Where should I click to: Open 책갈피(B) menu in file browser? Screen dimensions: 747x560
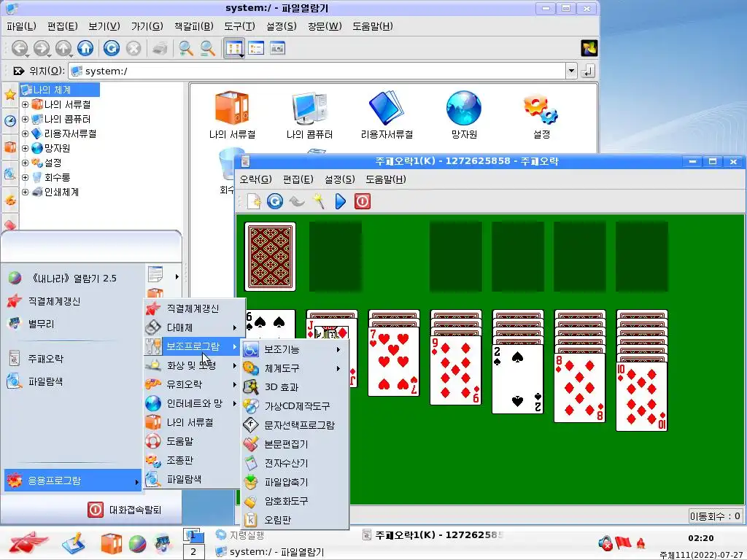(x=193, y=26)
